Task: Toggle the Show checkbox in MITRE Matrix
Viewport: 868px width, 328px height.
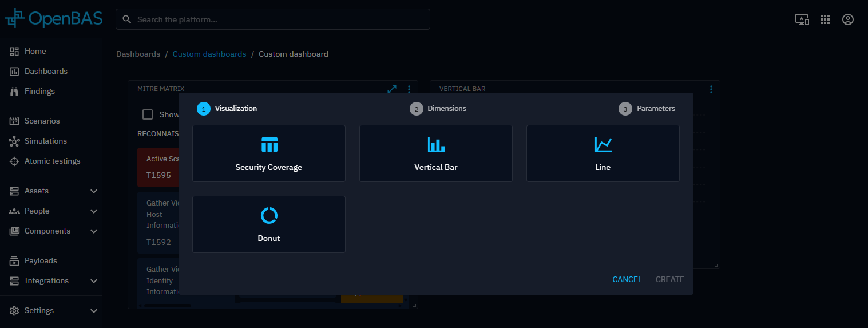Action: pos(148,114)
